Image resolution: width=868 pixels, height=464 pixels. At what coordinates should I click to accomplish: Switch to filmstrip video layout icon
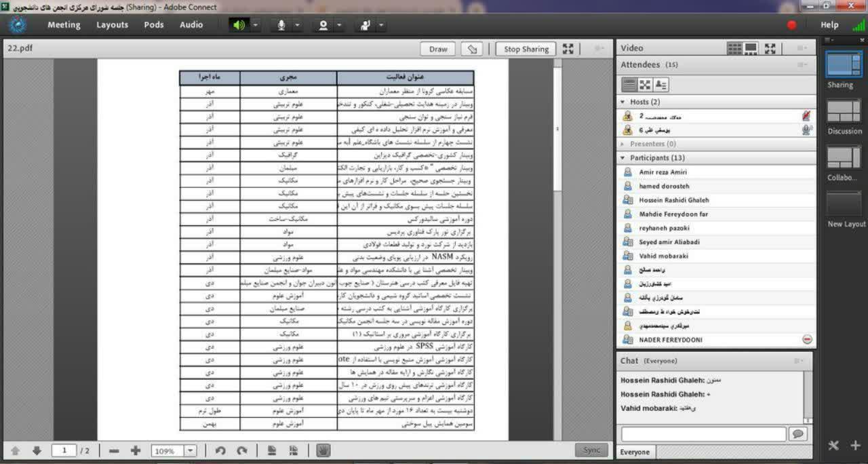[x=751, y=48]
